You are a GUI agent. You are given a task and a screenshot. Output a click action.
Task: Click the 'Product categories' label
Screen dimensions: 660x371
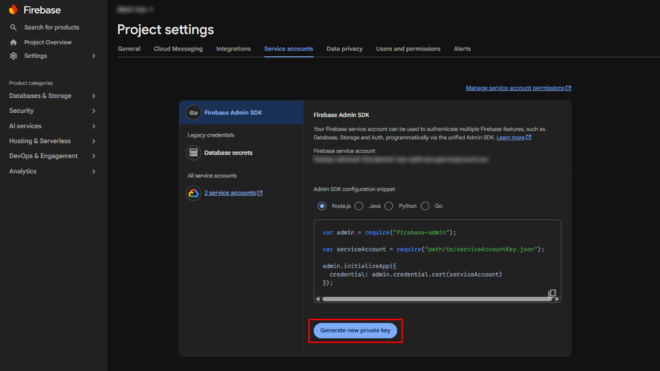pyautogui.click(x=31, y=83)
